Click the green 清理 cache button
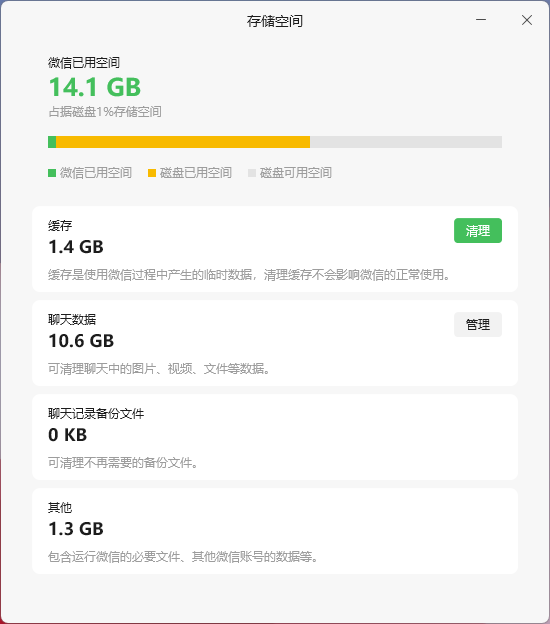The image size is (550, 624). pyautogui.click(x=478, y=230)
